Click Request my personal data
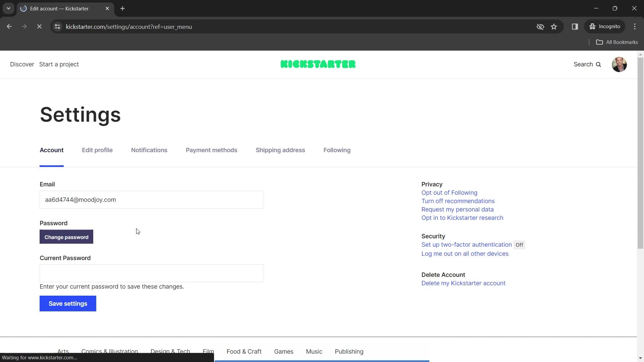Image resolution: width=644 pixels, height=362 pixels. coord(458,209)
